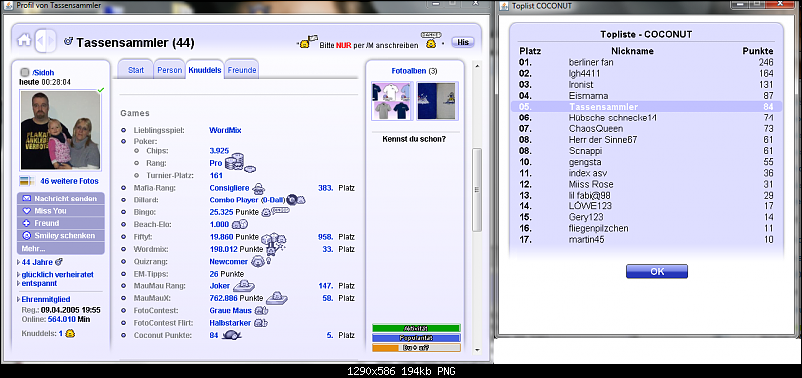Open the Mehr... menu
802x378 pixels.
61,249
